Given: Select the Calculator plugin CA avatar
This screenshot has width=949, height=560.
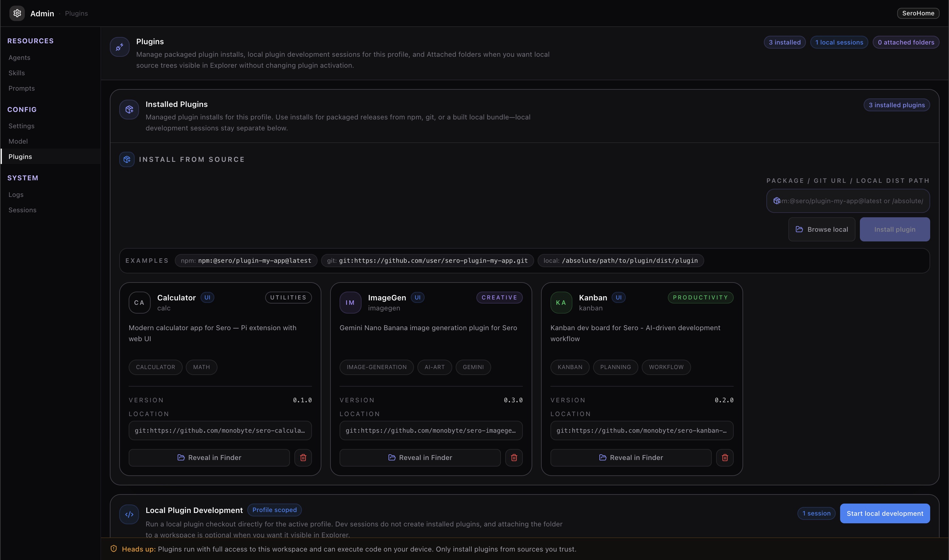Looking at the screenshot, I should tap(139, 302).
